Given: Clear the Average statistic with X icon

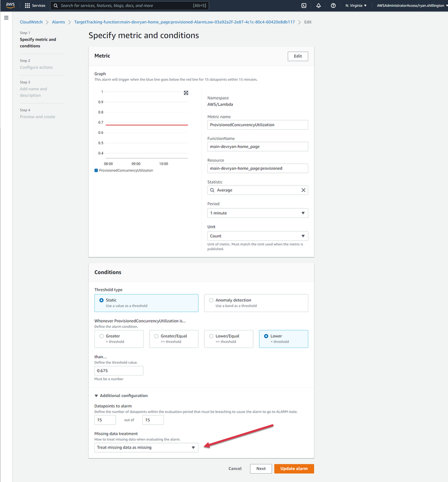Looking at the screenshot, I should click(x=303, y=190).
